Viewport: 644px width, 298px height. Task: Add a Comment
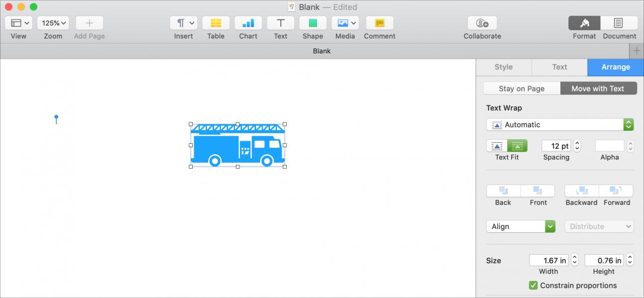380,23
